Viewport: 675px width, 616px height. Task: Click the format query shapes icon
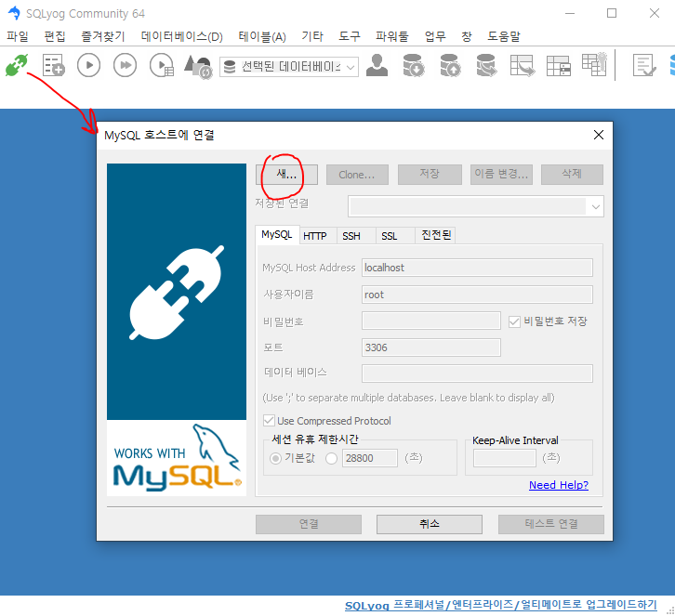coord(198,66)
